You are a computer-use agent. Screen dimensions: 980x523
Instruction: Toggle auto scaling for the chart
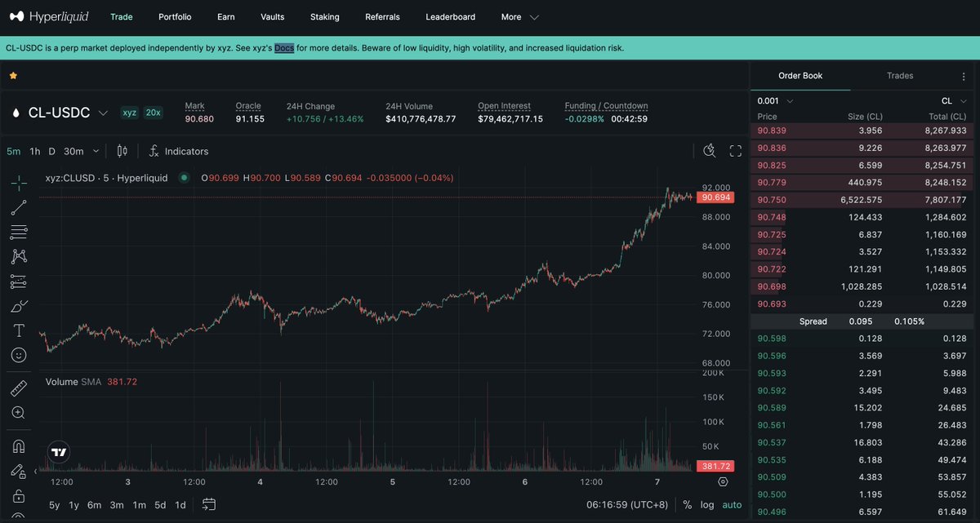(731, 504)
